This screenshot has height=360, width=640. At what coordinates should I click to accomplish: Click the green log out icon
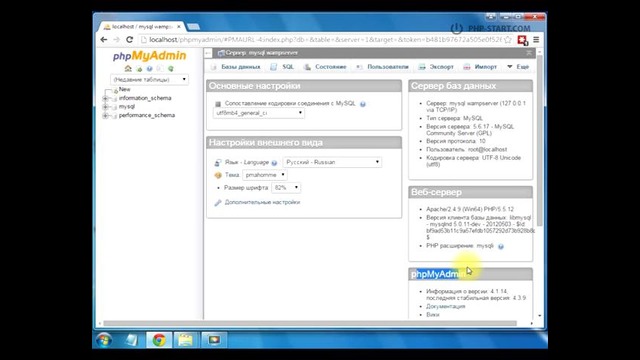tap(139, 69)
